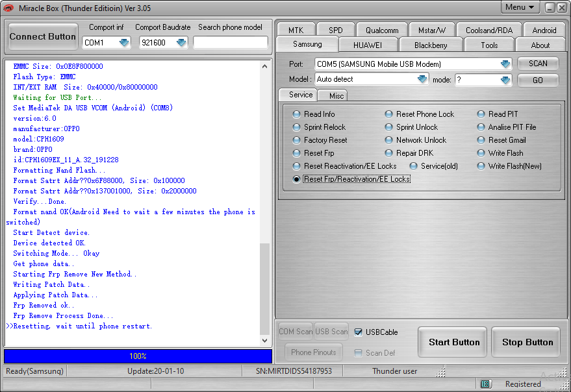The image size is (571, 392).
Task: Select the Reset Frp radio option
Action: click(x=313, y=153)
